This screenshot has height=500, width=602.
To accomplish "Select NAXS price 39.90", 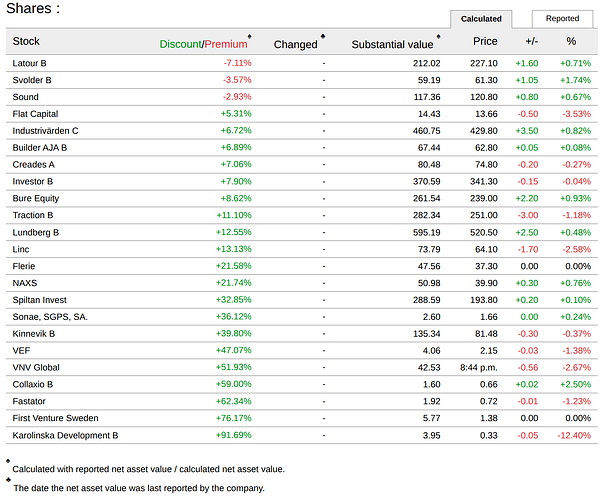I will (486, 283).
